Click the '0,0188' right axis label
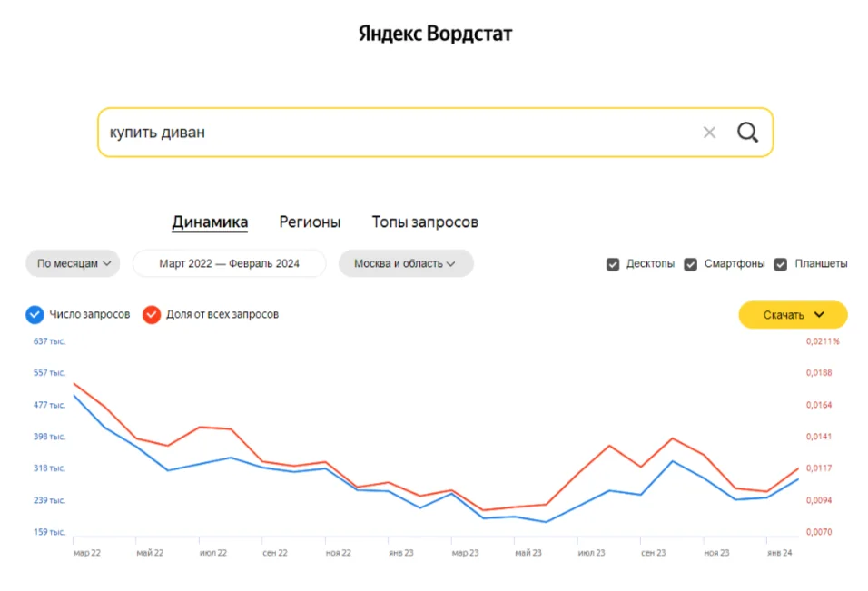Viewport: 868px width, 591px height. coord(819,373)
